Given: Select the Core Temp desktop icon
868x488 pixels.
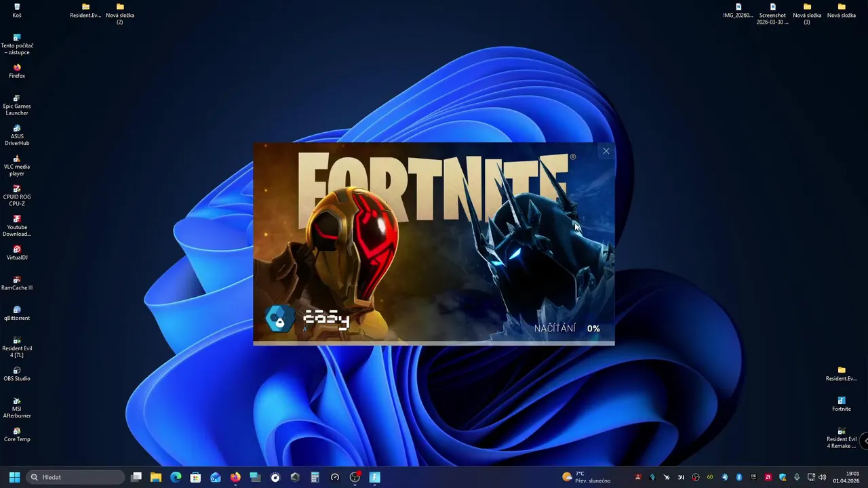Looking at the screenshot, I should coord(17,434).
